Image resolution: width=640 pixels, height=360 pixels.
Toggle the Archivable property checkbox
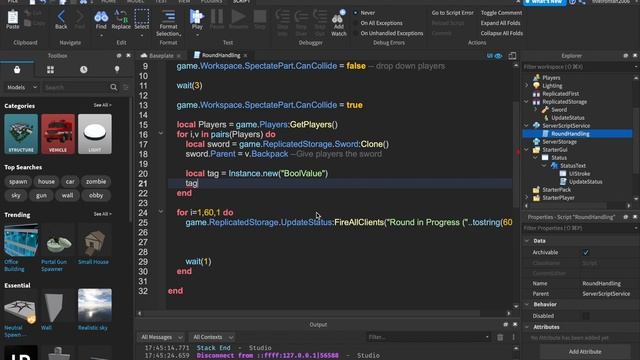586,253
